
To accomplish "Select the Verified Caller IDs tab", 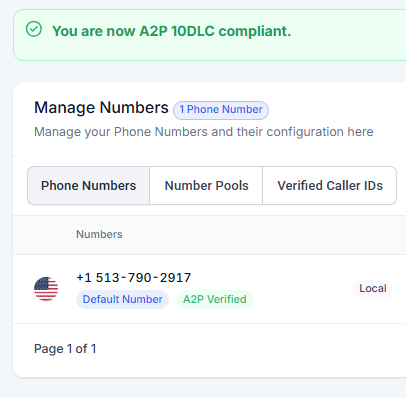I will [330, 186].
